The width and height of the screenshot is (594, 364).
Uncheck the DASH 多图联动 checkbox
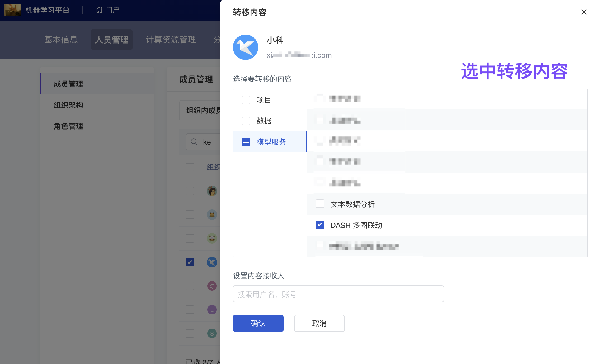[320, 225]
